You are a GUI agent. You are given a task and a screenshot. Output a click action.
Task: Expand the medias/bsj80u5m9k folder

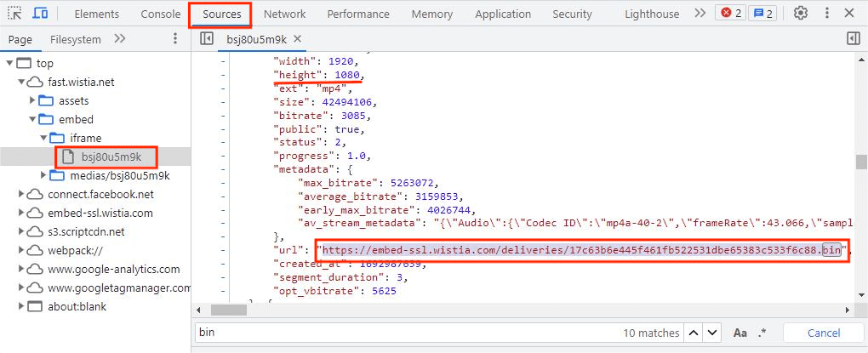coord(43,175)
